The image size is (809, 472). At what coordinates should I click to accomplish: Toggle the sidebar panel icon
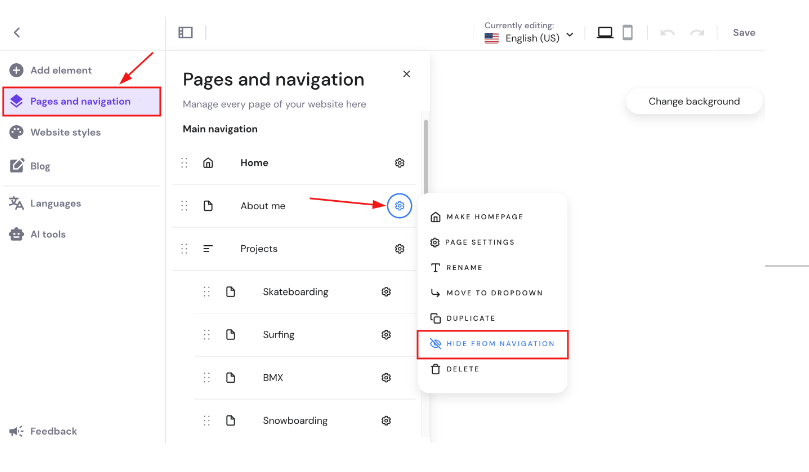(x=185, y=33)
